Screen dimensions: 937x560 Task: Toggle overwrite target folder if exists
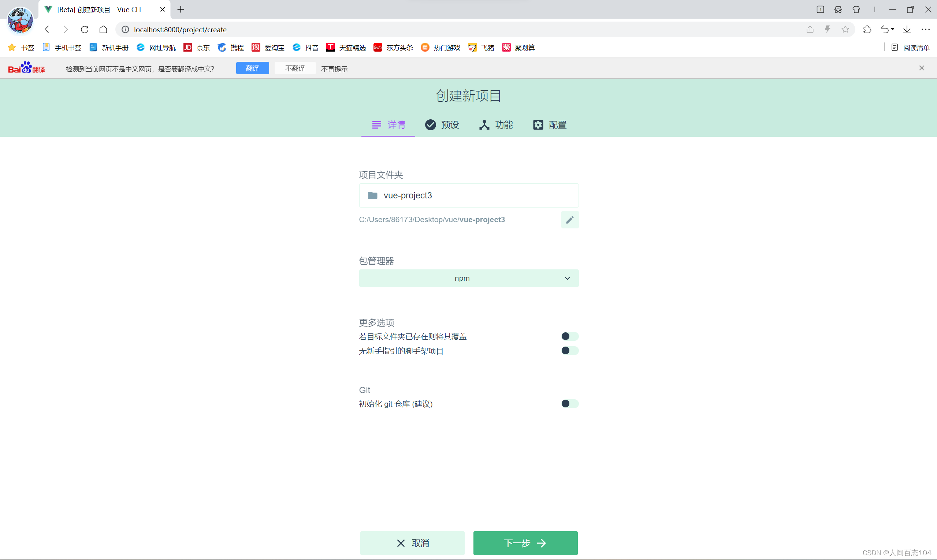click(x=569, y=336)
